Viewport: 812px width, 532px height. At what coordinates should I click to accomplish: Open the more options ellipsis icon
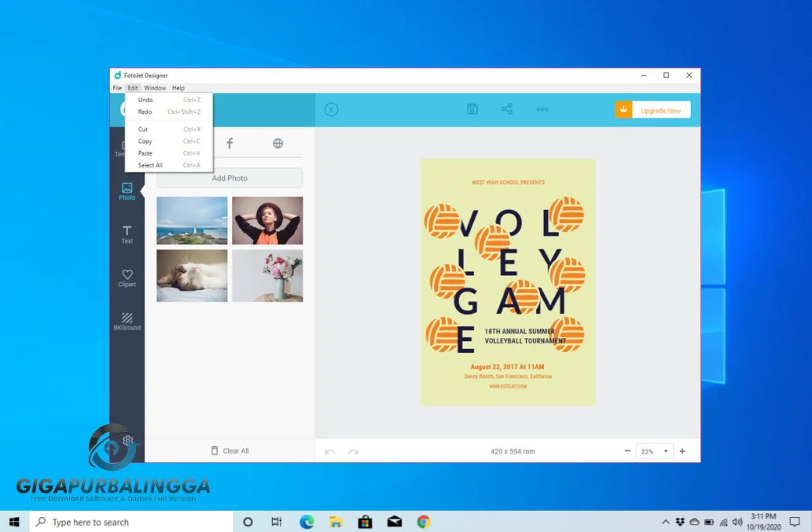pos(542,109)
